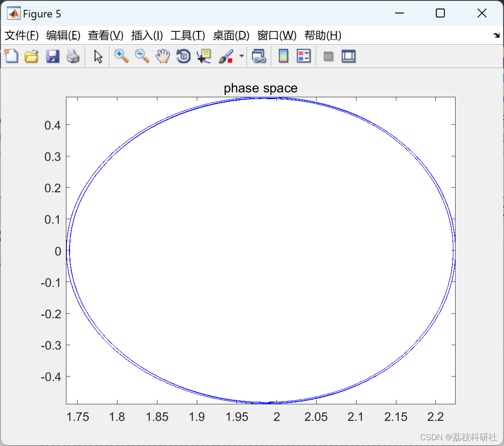Insert a colorbar into the plot
Image resolution: width=504 pixels, height=446 pixels.
[x=283, y=56]
